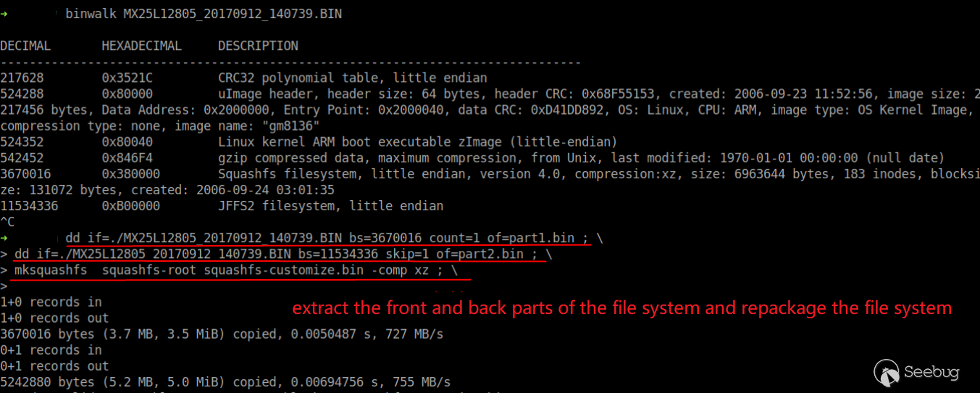Click the JFFS2 filesystem entry
The image size is (980, 393).
coord(330,206)
